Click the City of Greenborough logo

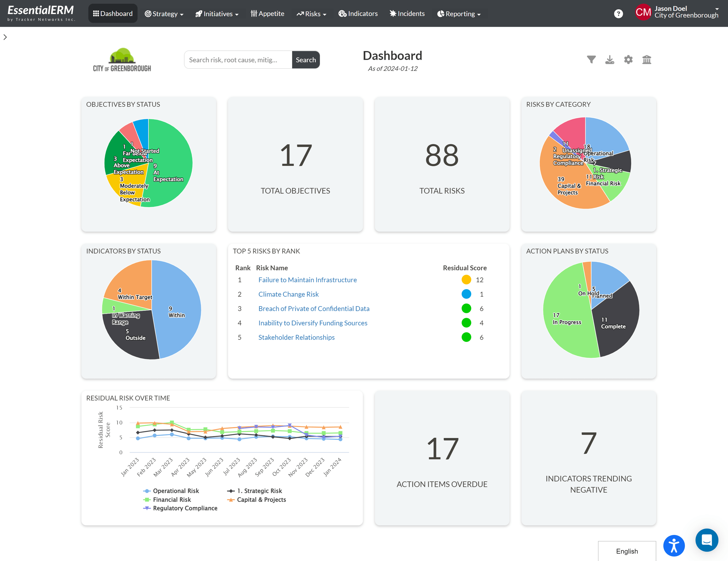coord(122,59)
